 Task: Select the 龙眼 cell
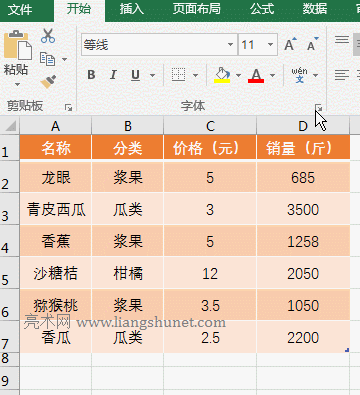[x=56, y=177]
